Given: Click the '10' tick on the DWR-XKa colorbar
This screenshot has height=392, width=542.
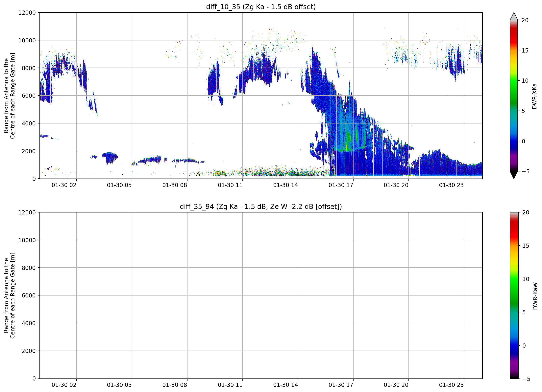Looking at the screenshot, I should pos(525,81).
